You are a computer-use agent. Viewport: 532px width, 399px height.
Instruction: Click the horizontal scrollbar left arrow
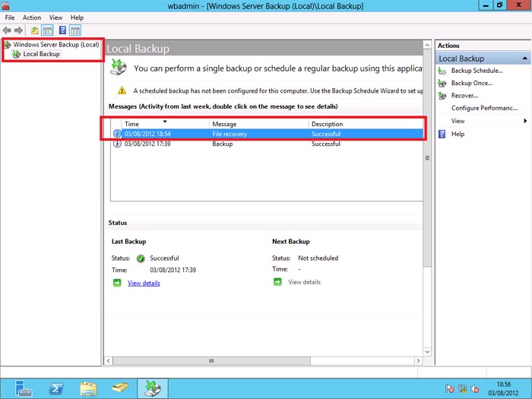[108, 361]
